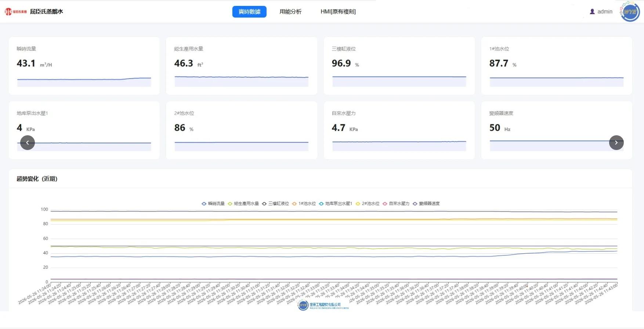Click the 4.7 KPa tap pressure value
Image resolution: width=644 pixels, height=329 pixels.
pos(345,128)
